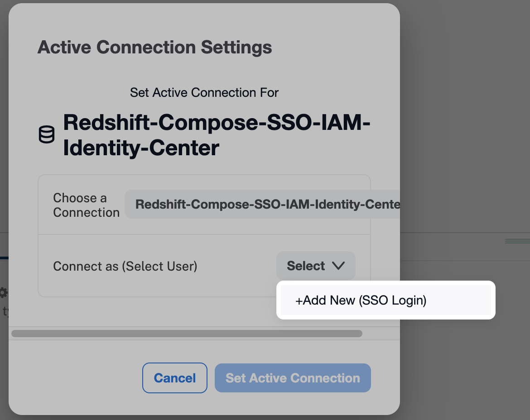The width and height of the screenshot is (530, 420).
Task: Click the 'Connect as (Select User)' label
Action: coord(125,266)
